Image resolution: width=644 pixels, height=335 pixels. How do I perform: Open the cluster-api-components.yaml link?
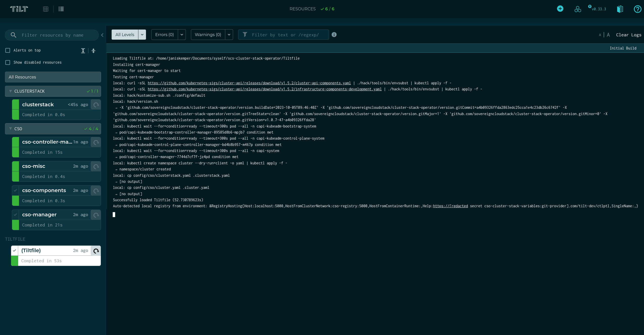pyautogui.click(x=249, y=83)
